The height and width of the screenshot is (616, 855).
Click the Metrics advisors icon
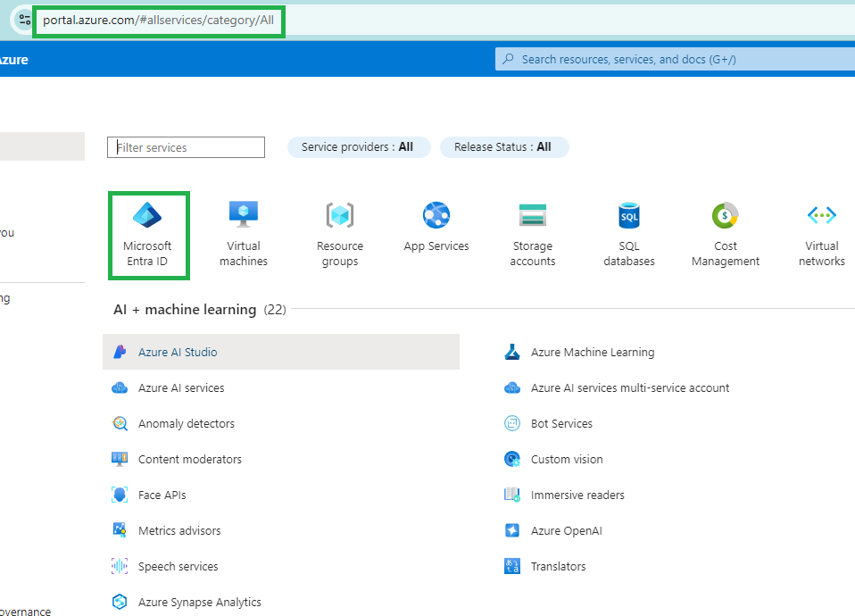coord(120,529)
